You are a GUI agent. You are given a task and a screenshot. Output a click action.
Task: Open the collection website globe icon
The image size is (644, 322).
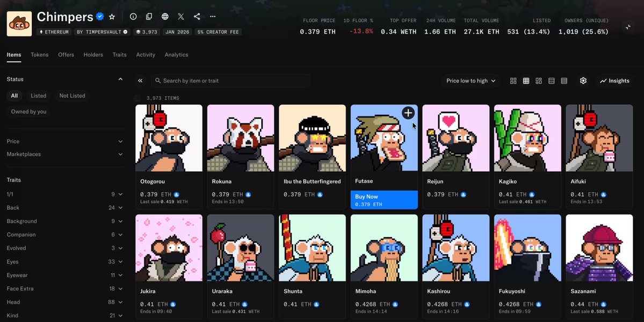coord(165,17)
